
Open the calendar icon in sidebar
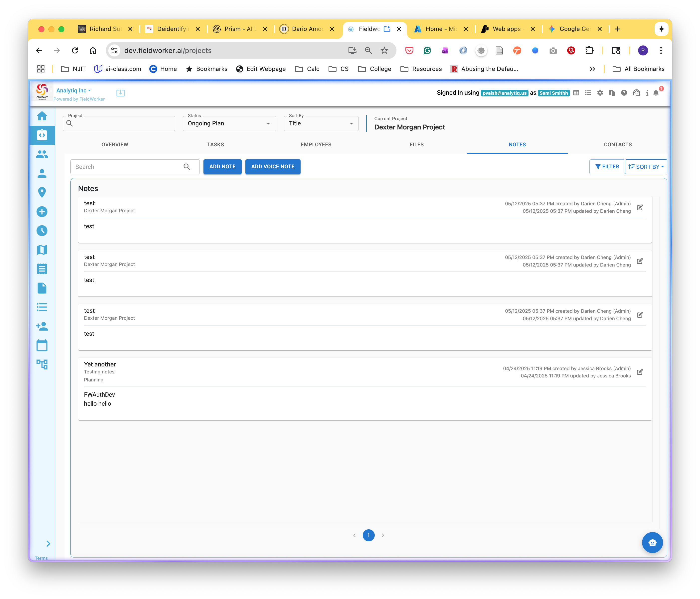pos(42,345)
